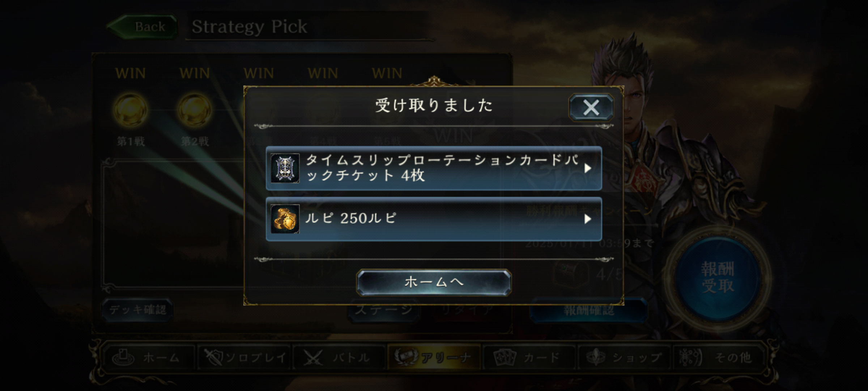Image resolution: width=868 pixels, height=391 pixels.
Task: Click the green Back arrow button
Action: pyautogui.click(x=142, y=26)
